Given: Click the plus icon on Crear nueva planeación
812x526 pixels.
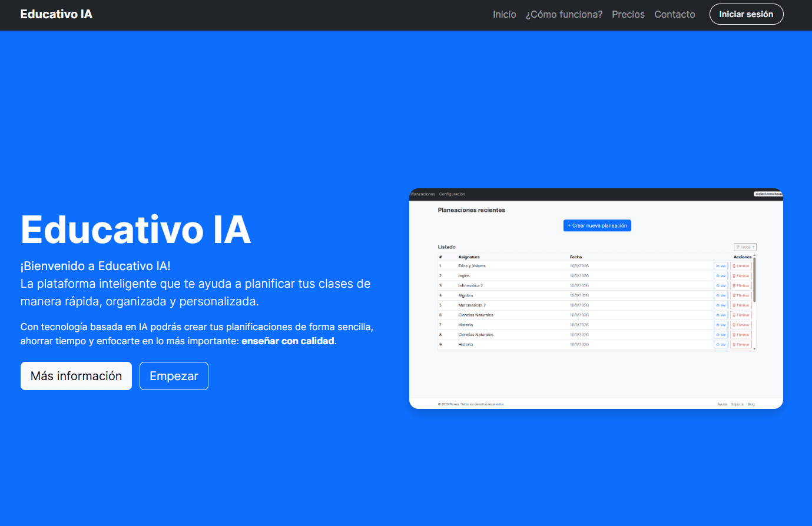Looking at the screenshot, I should [569, 225].
